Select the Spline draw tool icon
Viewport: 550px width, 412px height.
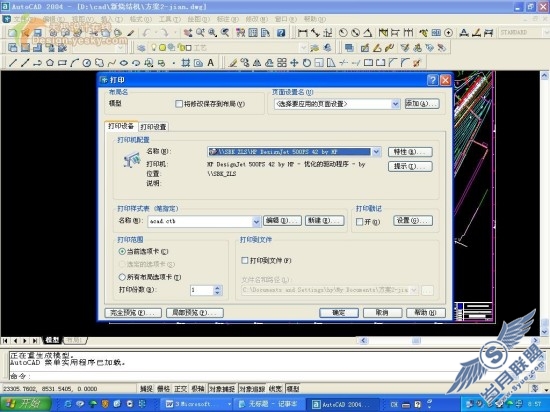click(x=112, y=63)
